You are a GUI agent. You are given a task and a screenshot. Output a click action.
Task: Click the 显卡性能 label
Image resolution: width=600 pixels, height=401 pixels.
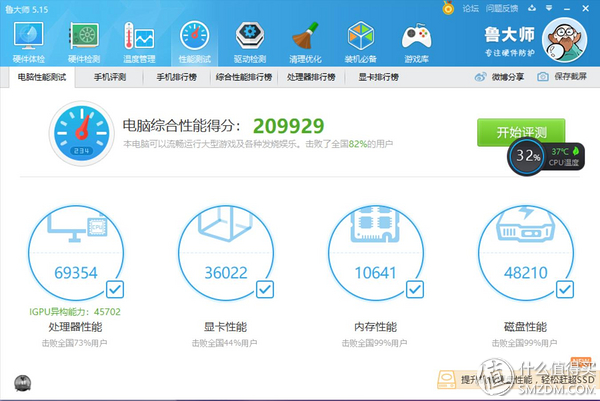pyautogui.click(x=225, y=327)
